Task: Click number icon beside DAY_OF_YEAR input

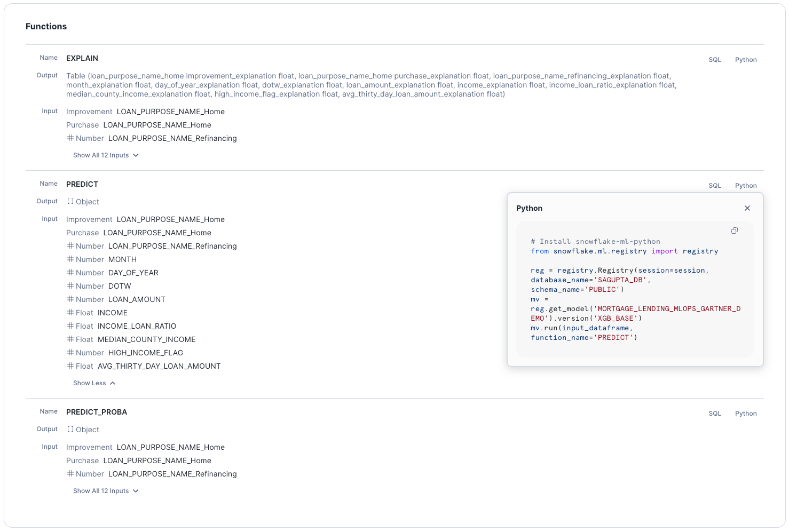Action: (x=70, y=273)
